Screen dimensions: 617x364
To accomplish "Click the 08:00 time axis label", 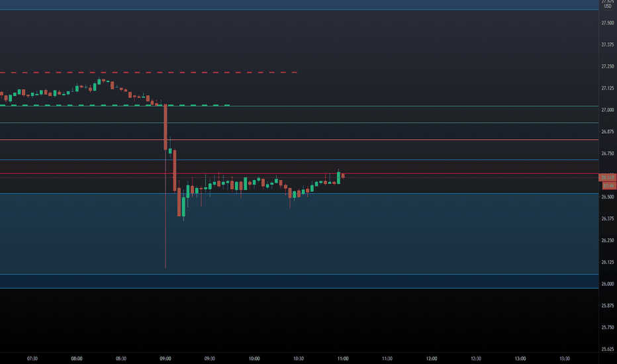I will [77, 359].
